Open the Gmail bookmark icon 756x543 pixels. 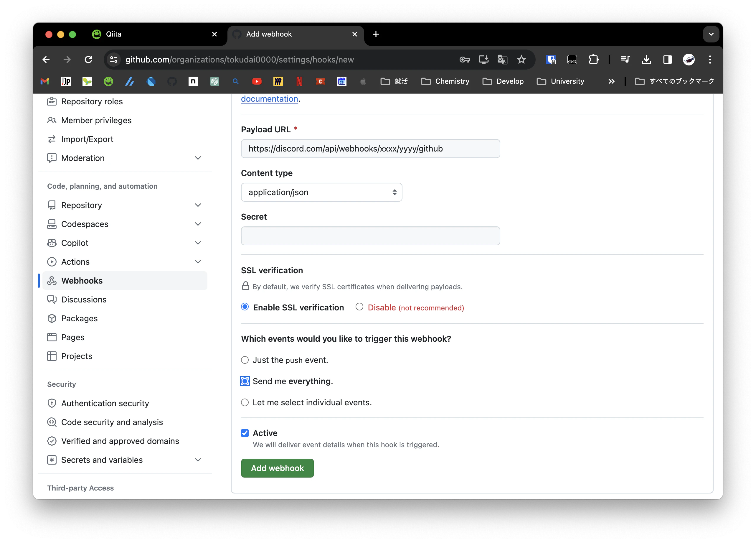[45, 81]
